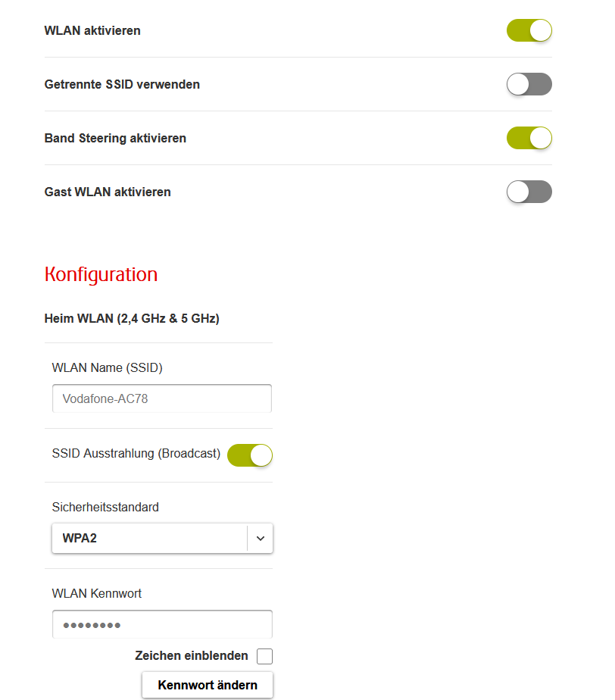Click the chevron arrow of Sicherheitsstandard

click(261, 539)
